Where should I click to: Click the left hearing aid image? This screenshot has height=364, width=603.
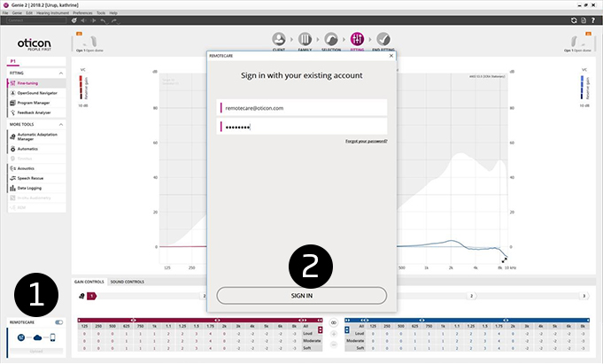pos(94,42)
